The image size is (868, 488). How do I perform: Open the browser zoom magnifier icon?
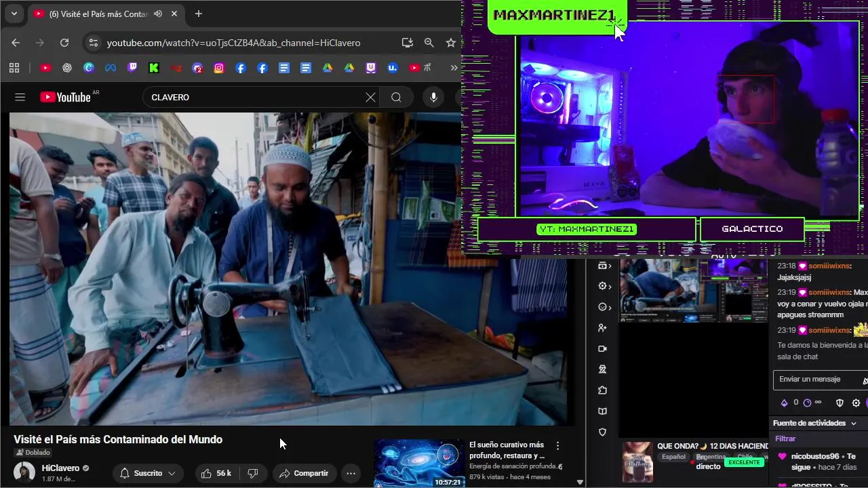(429, 43)
